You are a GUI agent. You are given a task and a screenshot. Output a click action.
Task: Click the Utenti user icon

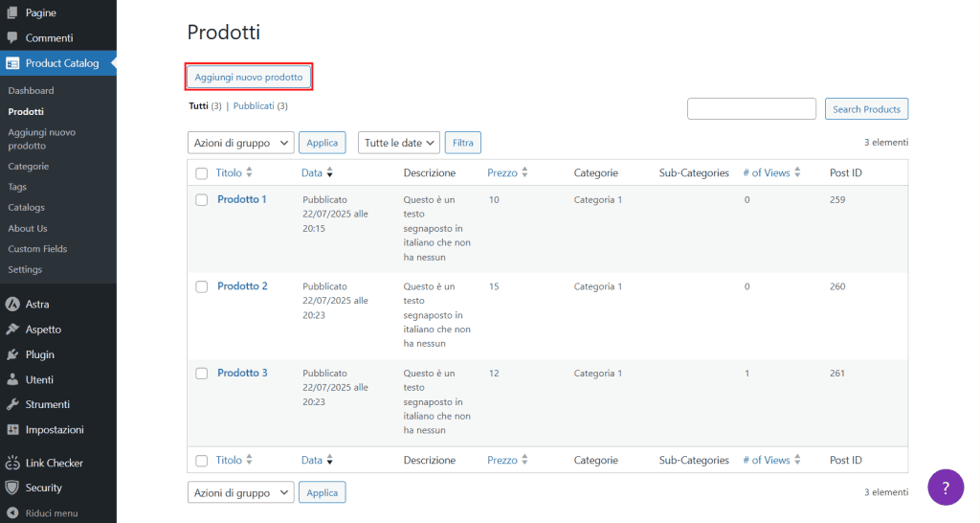point(12,379)
